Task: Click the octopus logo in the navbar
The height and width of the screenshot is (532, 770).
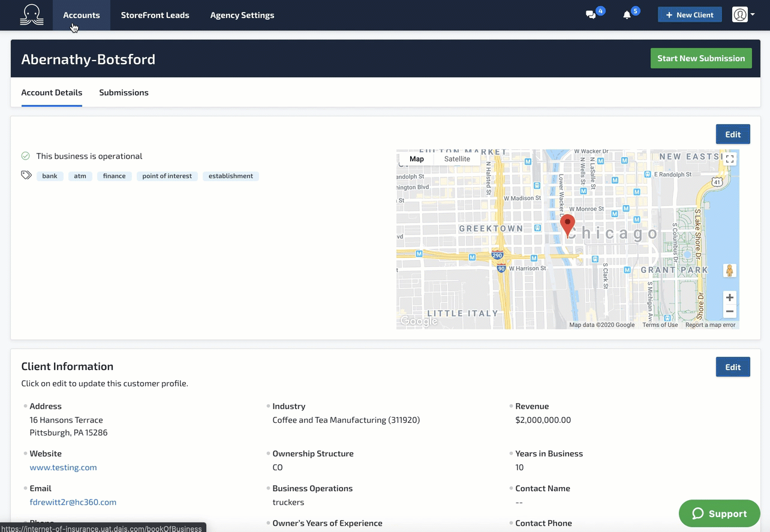Action: [x=31, y=15]
